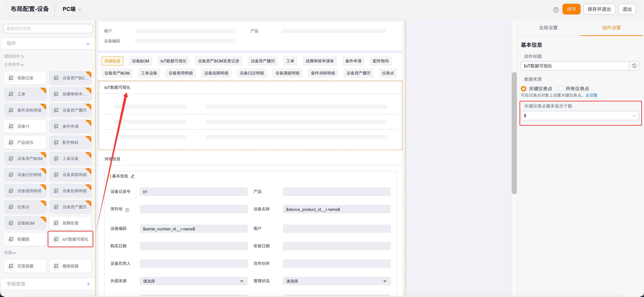Click the globe icon beside component title
This screenshot has height=297, width=644.
pos(634,66)
